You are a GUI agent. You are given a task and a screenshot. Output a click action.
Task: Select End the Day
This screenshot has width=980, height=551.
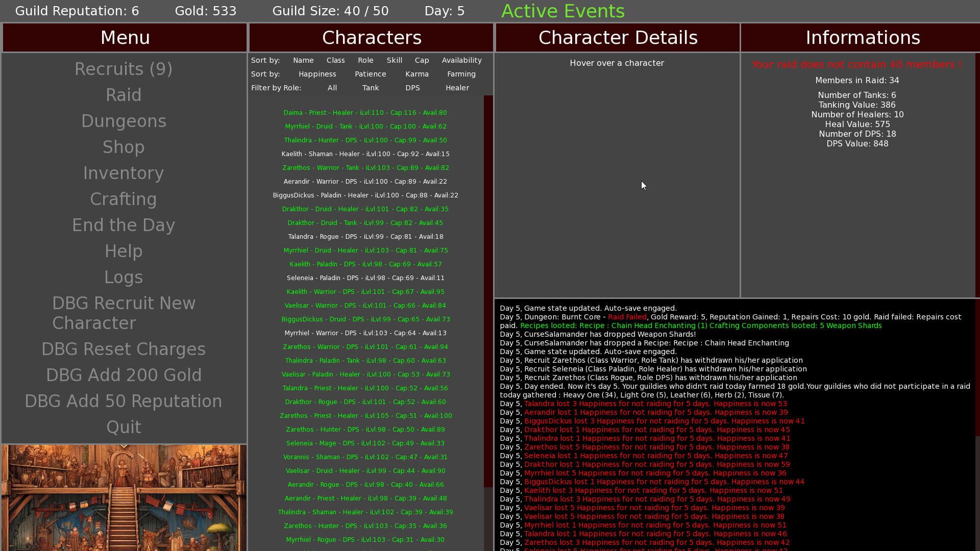click(124, 224)
